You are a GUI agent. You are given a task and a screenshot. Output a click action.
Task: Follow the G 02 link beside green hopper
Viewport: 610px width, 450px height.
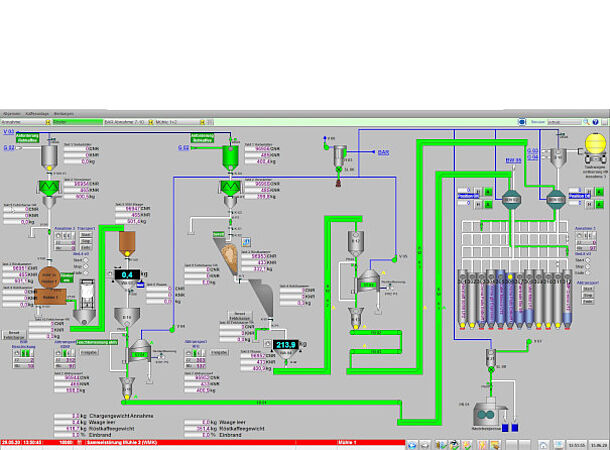pyautogui.click(x=184, y=148)
